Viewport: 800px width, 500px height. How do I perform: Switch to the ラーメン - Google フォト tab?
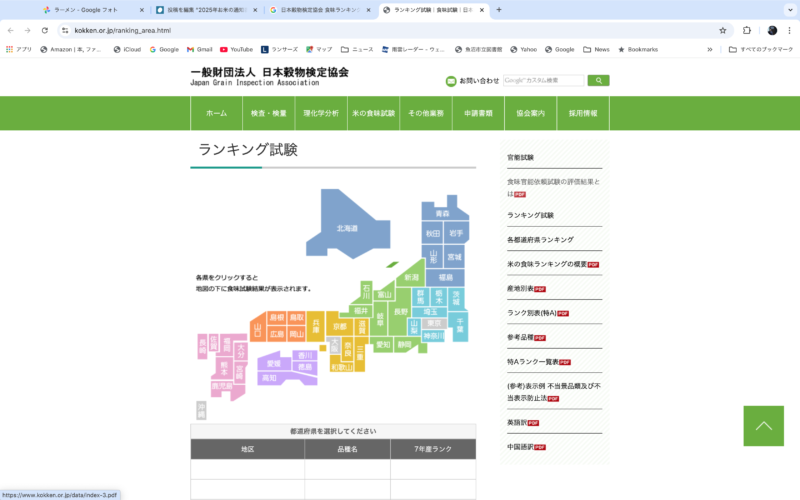(x=95, y=10)
